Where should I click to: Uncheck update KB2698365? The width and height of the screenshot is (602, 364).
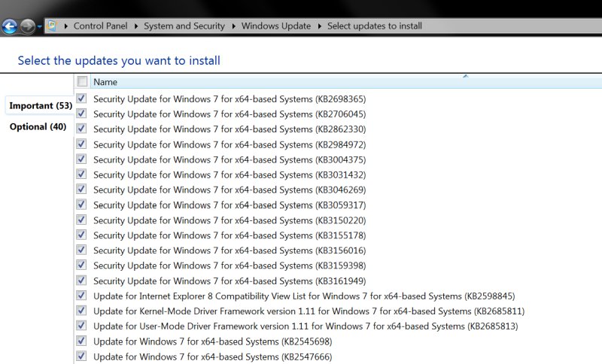click(81, 99)
